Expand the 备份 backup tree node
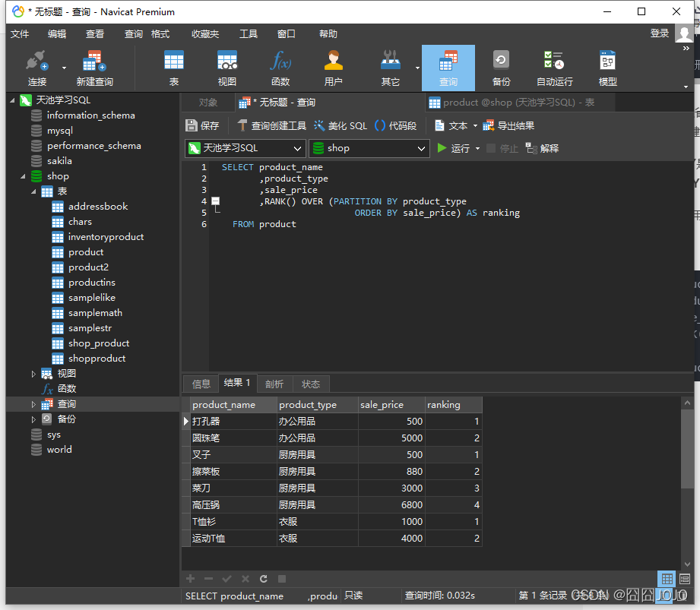 (33, 419)
